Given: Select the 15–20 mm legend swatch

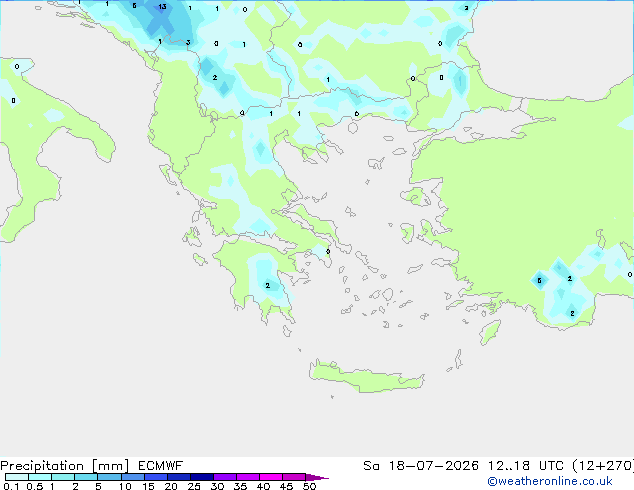Looking at the screenshot, I should (156, 477).
